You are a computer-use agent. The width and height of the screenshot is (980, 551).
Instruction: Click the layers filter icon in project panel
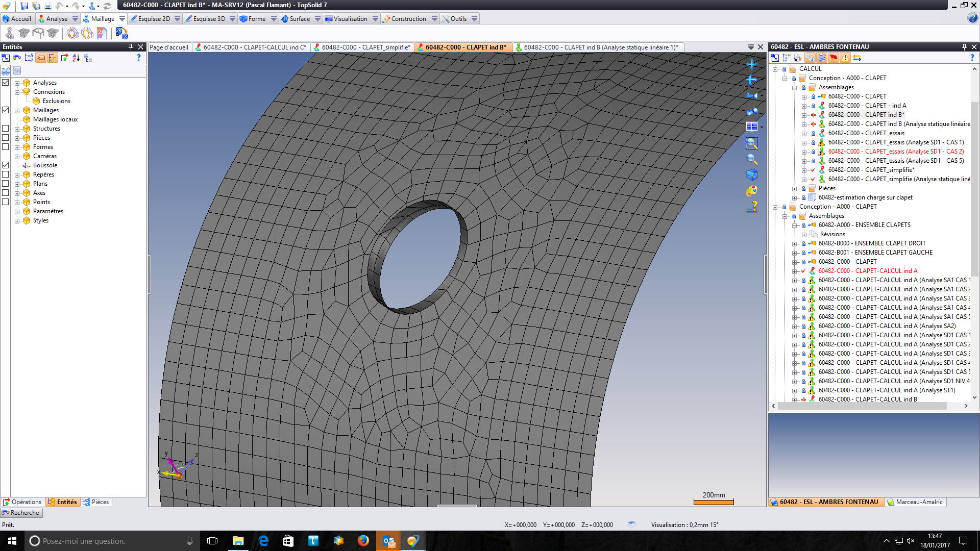tap(821, 58)
